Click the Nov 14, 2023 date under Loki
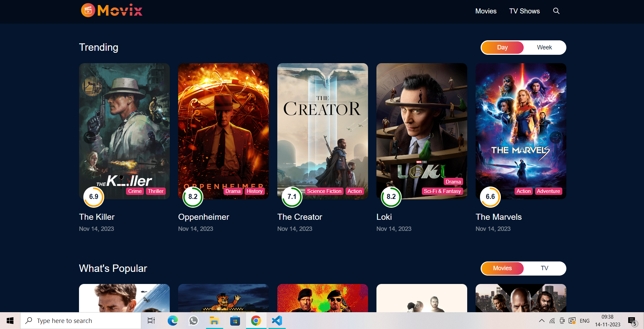 tap(394, 229)
